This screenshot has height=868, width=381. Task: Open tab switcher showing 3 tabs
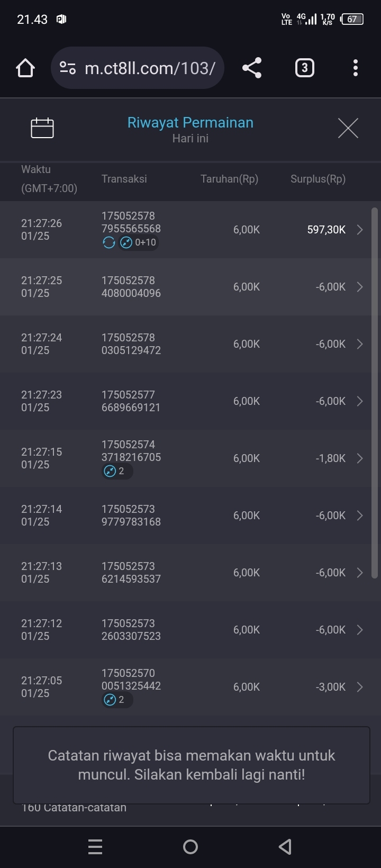[304, 68]
